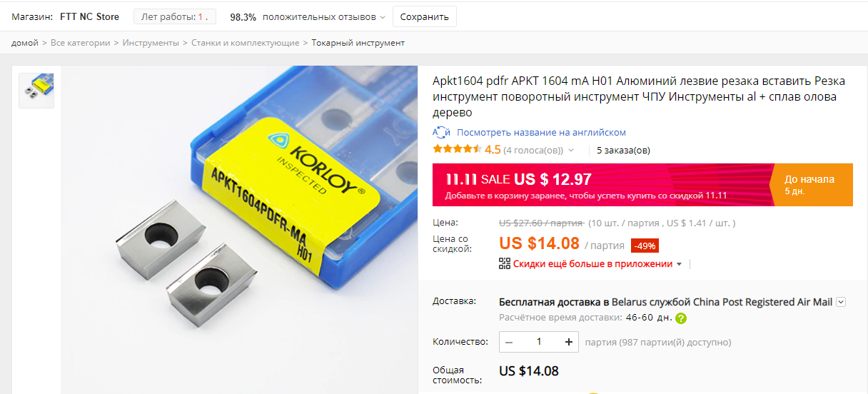
Task: Go to домой breadcrumb
Action: click(25, 43)
